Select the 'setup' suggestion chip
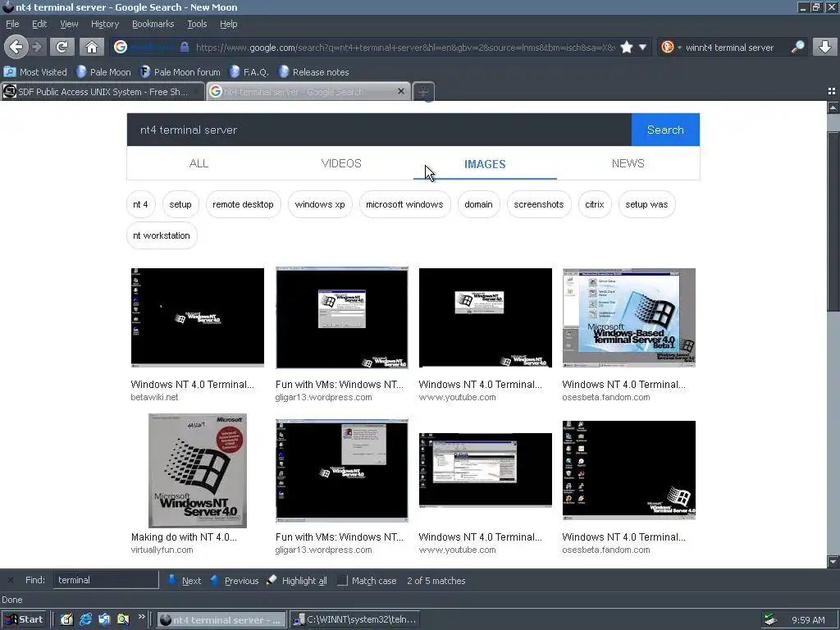840x630 pixels. 180,204
